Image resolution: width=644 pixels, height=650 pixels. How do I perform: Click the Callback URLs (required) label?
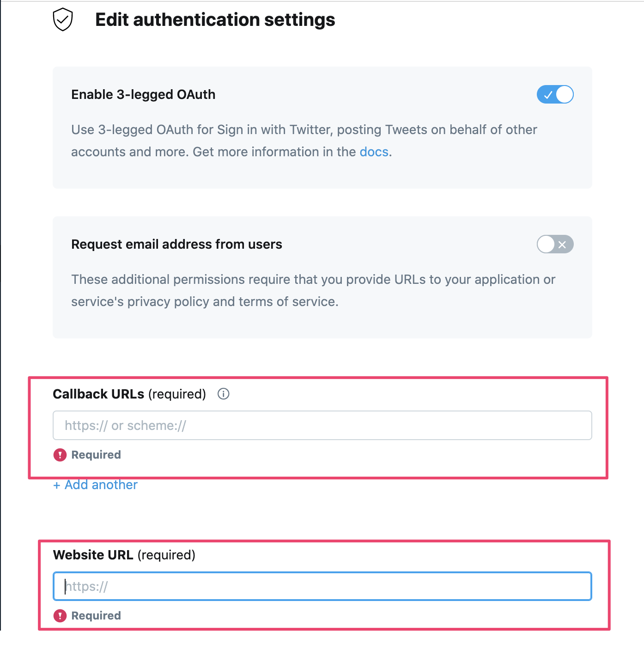coord(129,394)
